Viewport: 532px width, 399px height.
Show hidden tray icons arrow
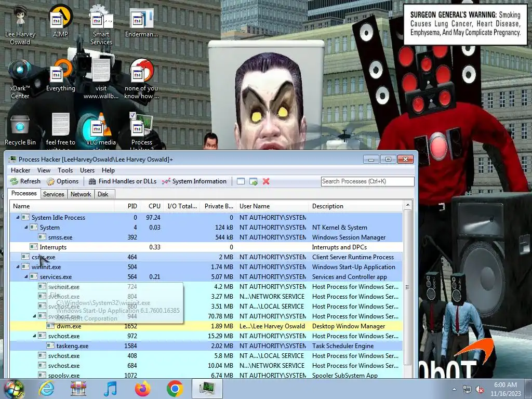pyautogui.click(x=454, y=390)
